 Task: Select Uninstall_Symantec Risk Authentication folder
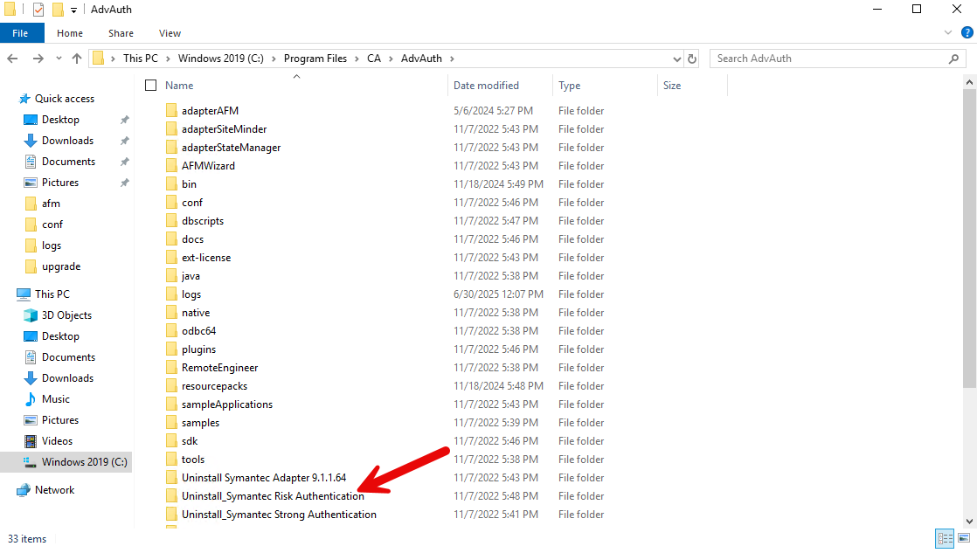coord(273,496)
